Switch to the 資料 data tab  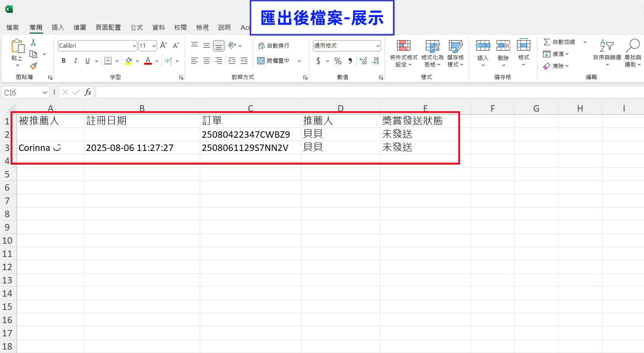(x=159, y=27)
